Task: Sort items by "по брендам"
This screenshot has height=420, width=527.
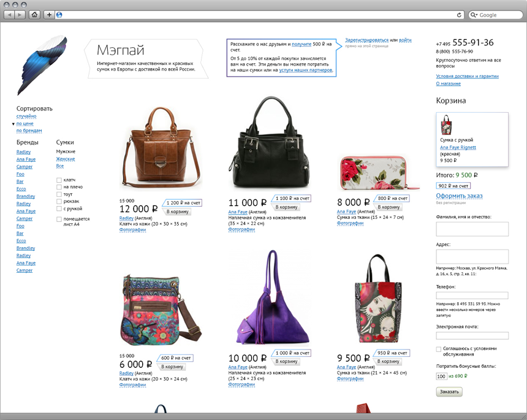Action: pyautogui.click(x=29, y=131)
